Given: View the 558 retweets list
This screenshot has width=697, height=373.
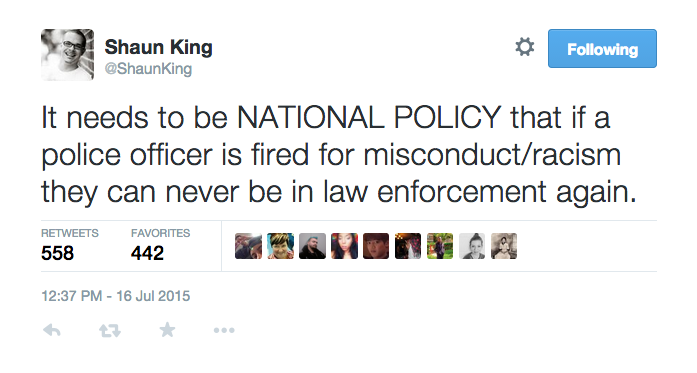Looking at the screenshot, I should click(x=70, y=245).
